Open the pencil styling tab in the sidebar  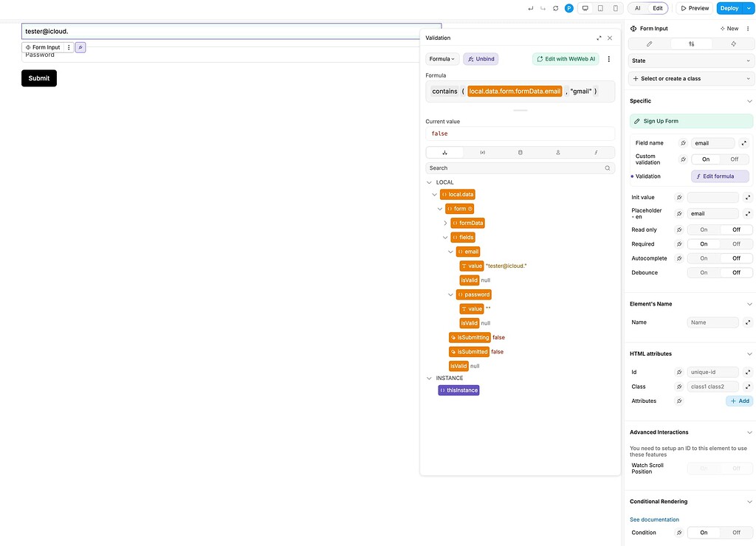point(648,44)
